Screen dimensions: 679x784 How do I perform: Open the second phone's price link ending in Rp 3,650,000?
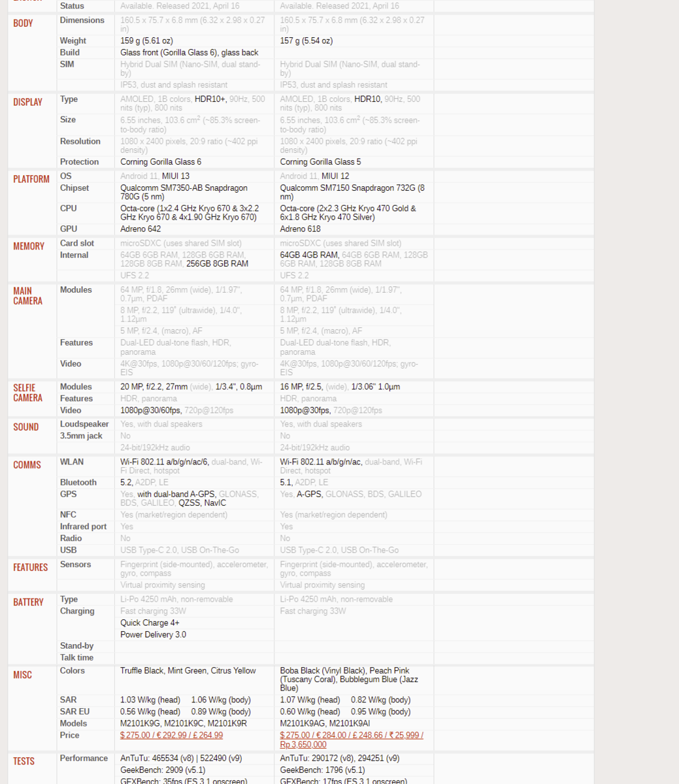click(352, 740)
